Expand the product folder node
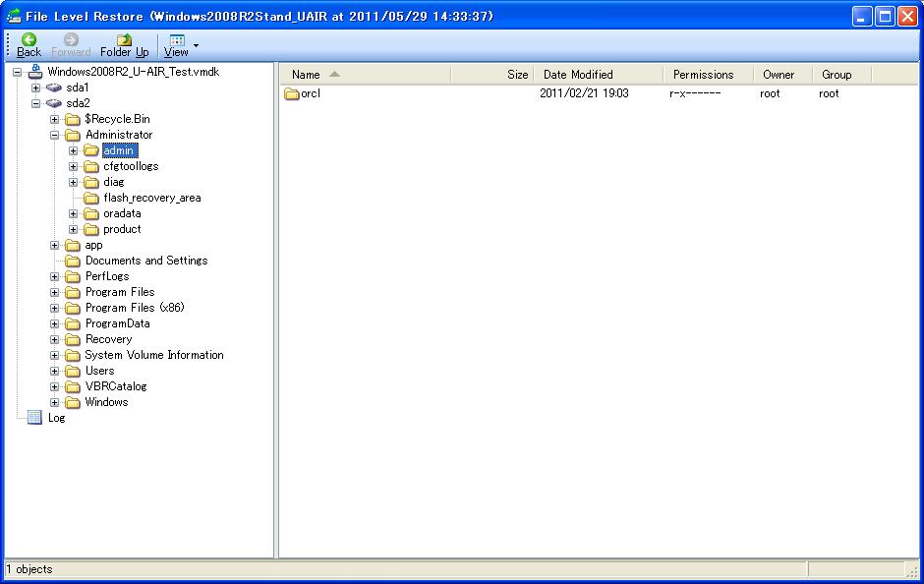The height and width of the screenshot is (584, 924). pyautogui.click(x=73, y=229)
